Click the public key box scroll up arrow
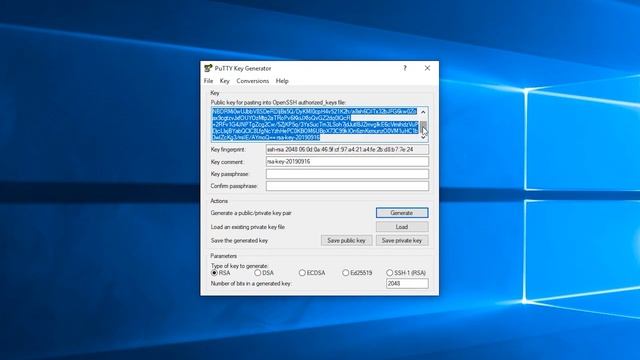The image size is (640, 360). pyautogui.click(x=424, y=112)
